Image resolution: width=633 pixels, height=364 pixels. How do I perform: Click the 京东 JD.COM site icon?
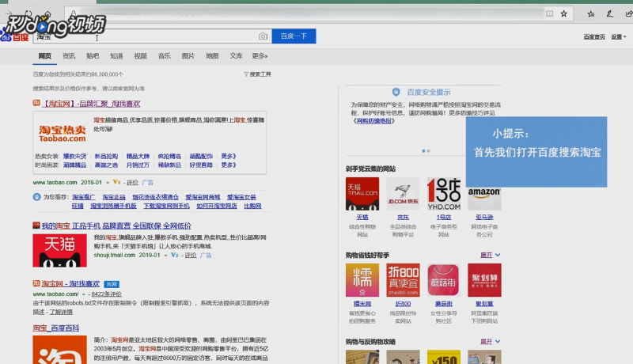(403, 194)
